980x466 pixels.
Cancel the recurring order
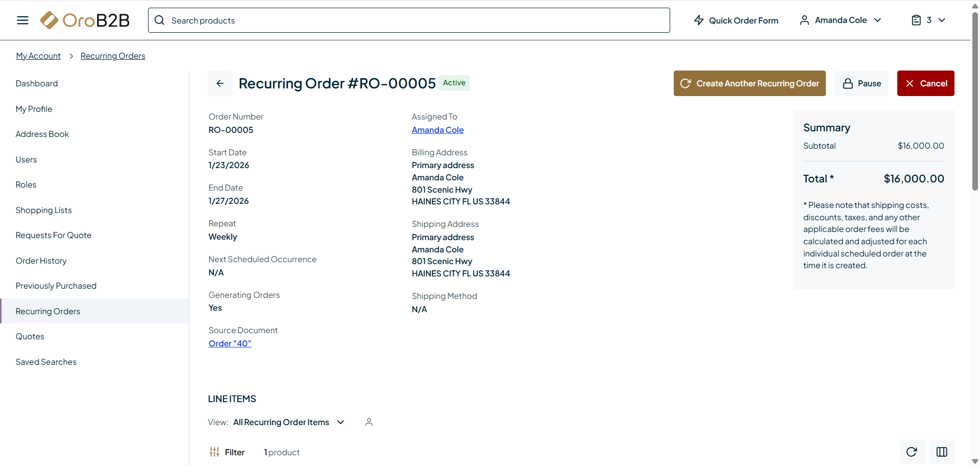[925, 83]
